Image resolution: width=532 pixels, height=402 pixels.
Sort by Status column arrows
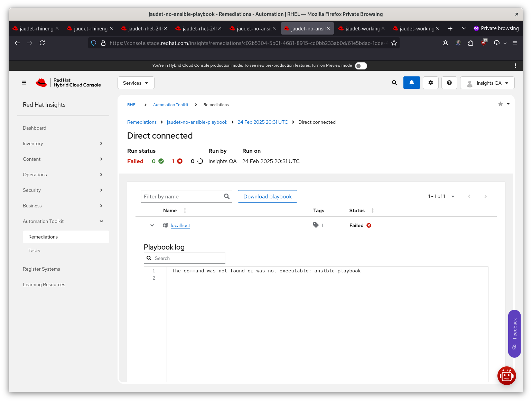click(x=373, y=211)
